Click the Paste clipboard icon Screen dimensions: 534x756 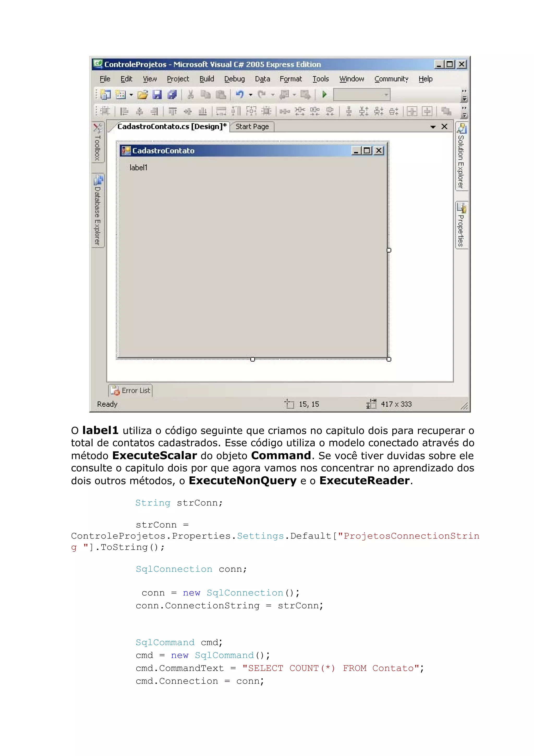point(221,95)
